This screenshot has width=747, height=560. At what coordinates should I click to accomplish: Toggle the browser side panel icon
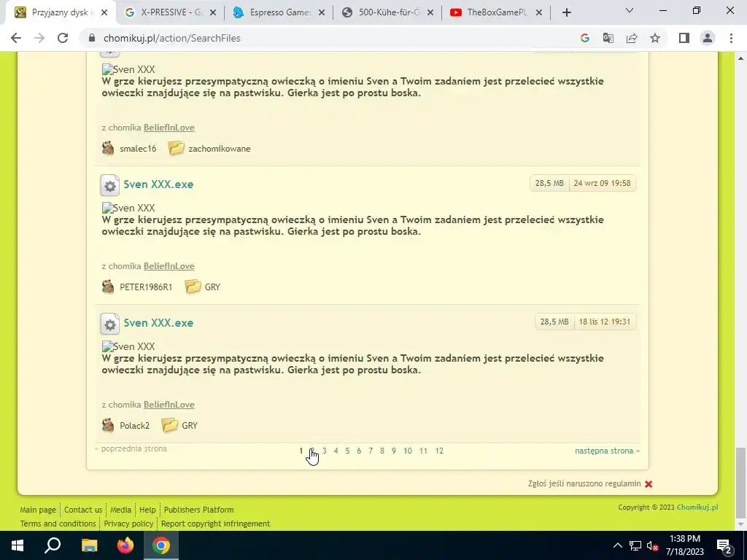[684, 38]
